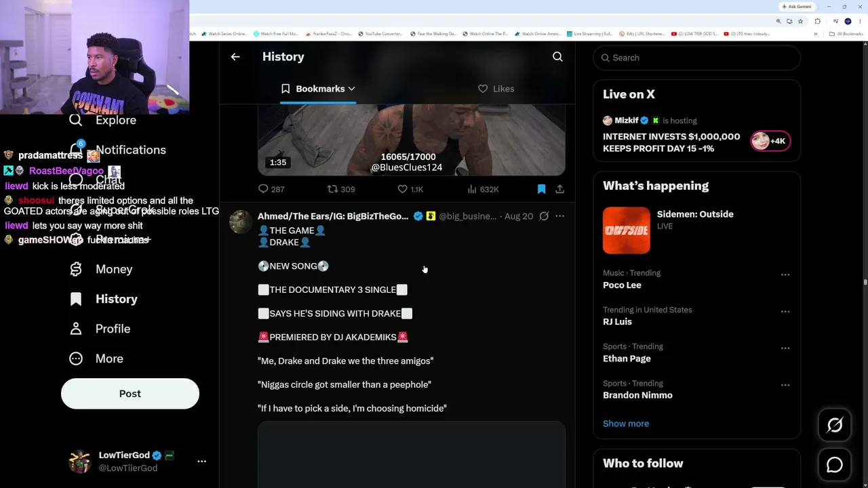Click the +4K listeners avatar badge

pyautogui.click(x=770, y=141)
